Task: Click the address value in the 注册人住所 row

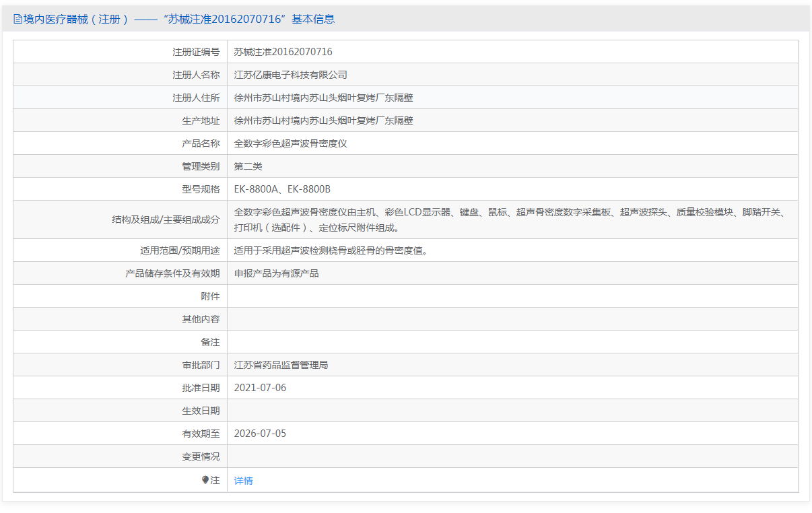Action: (x=323, y=98)
